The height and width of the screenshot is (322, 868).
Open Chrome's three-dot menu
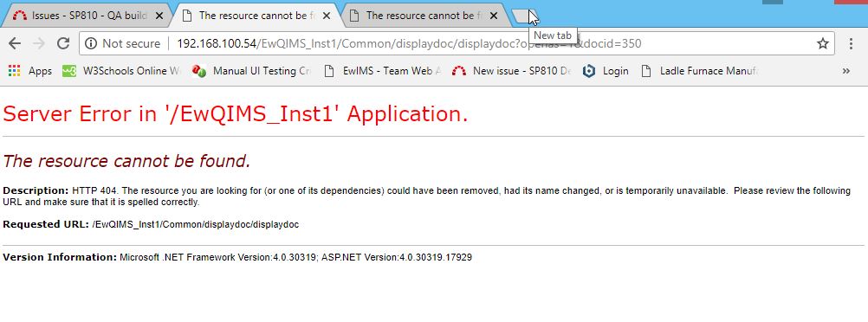coord(852,43)
